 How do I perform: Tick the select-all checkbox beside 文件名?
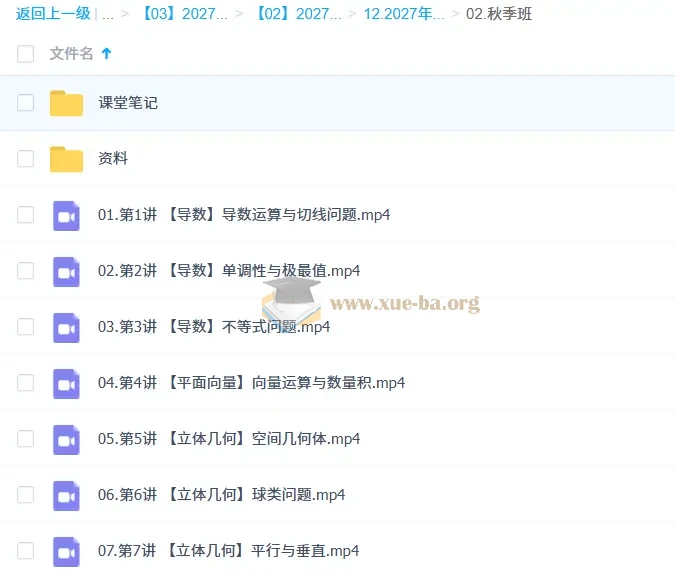tap(25, 54)
